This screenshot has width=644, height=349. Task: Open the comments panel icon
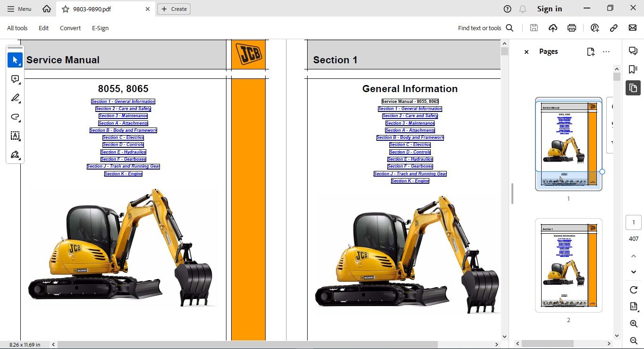click(x=633, y=51)
